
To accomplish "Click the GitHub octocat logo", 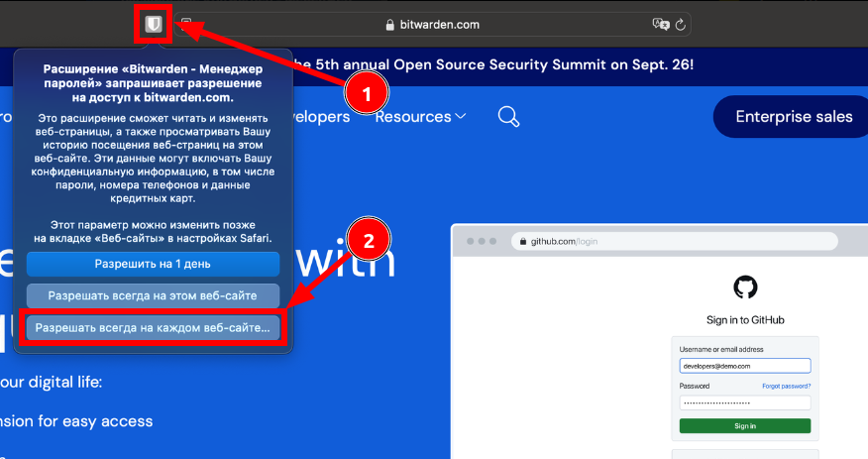I will [745, 287].
